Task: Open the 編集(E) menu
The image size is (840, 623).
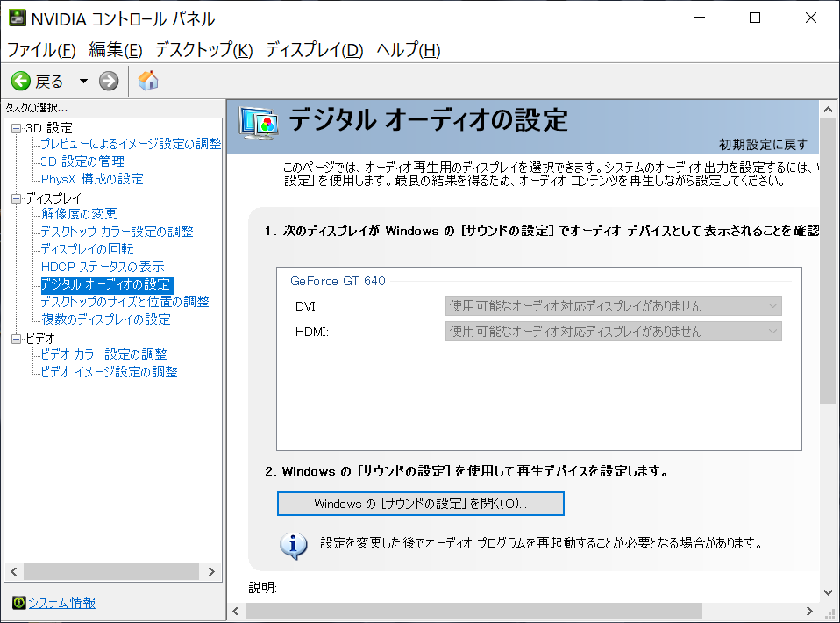Action: pyautogui.click(x=116, y=50)
